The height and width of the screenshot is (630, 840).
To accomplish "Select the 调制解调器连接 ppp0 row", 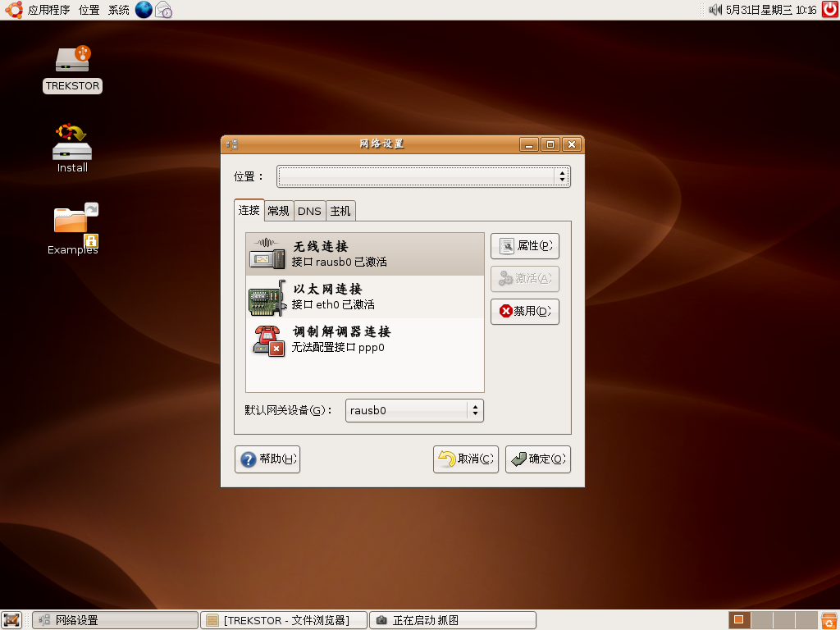I will tap(365, 340).
